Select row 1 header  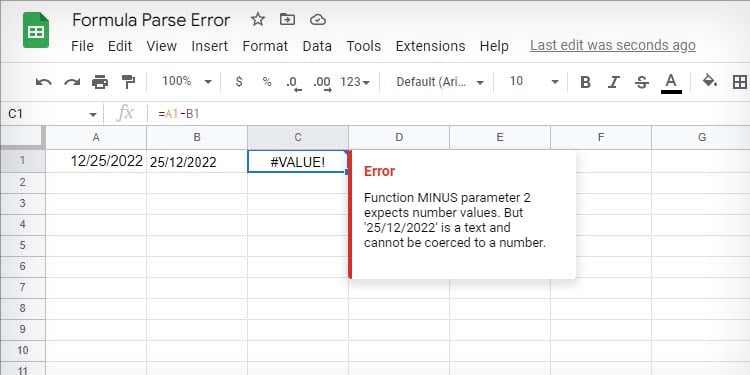pos(22,161)
